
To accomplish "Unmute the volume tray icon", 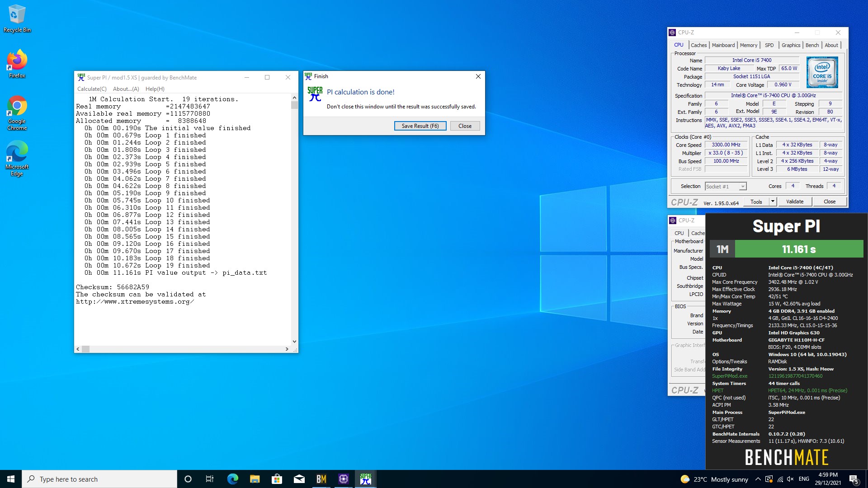I will point(790,479).
